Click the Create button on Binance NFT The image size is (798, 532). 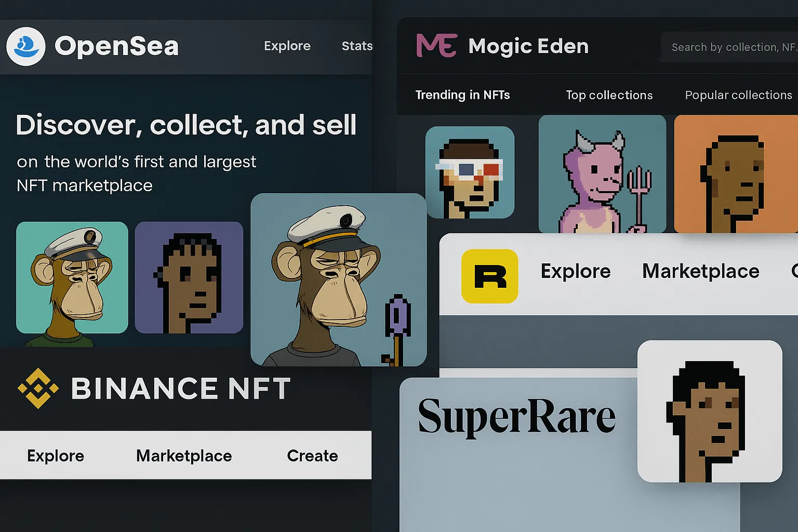(312, 456)
